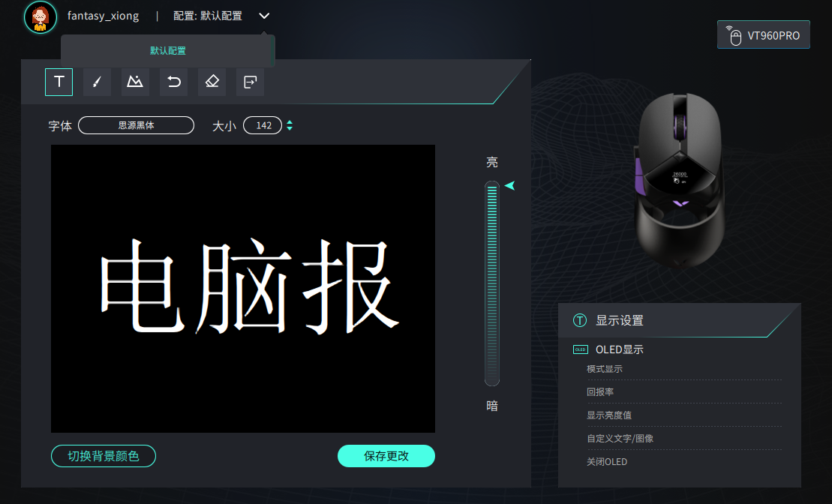Select 默认配置 from the dropdown list

point(167,51)
